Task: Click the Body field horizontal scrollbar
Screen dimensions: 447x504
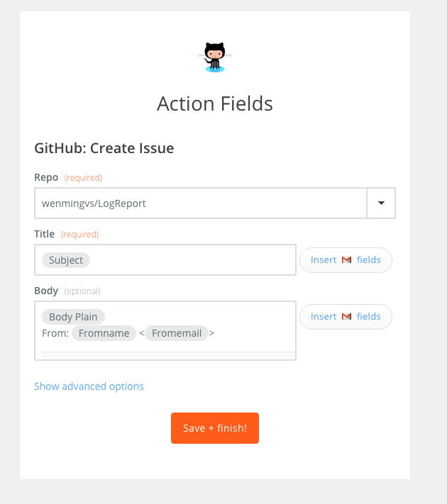Action: click(x=168, y=356)
